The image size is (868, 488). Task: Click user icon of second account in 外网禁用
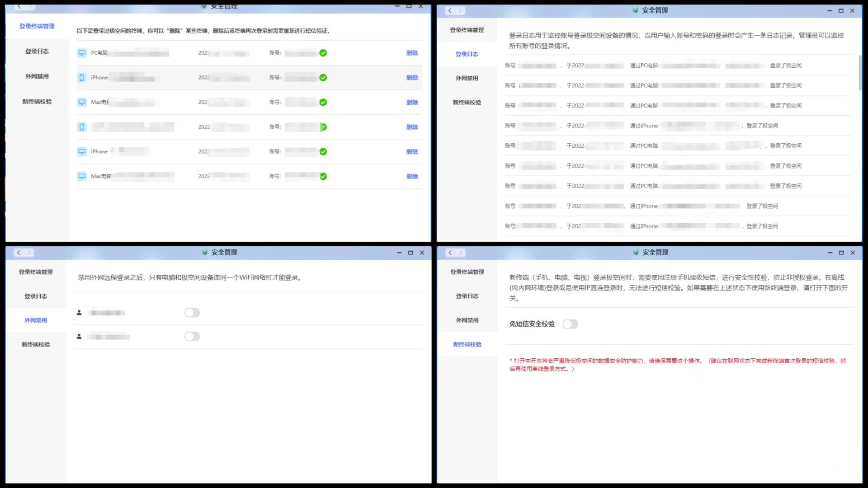point(79,337)
